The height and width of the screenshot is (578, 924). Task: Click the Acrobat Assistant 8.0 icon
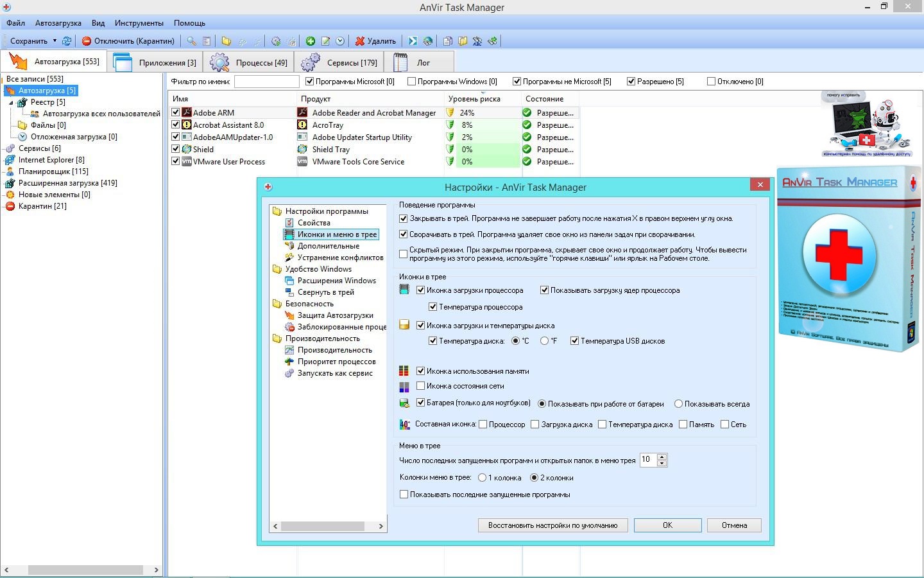[x=187, y=125]
